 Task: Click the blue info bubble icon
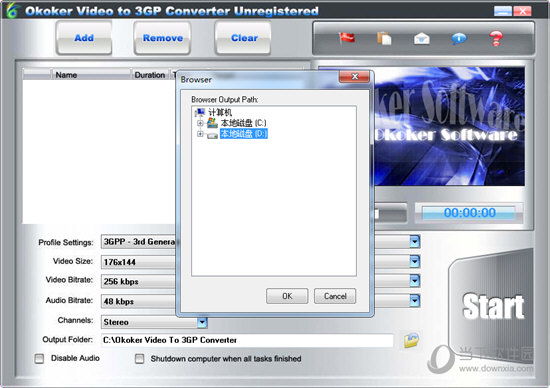[x=459, y=38]
